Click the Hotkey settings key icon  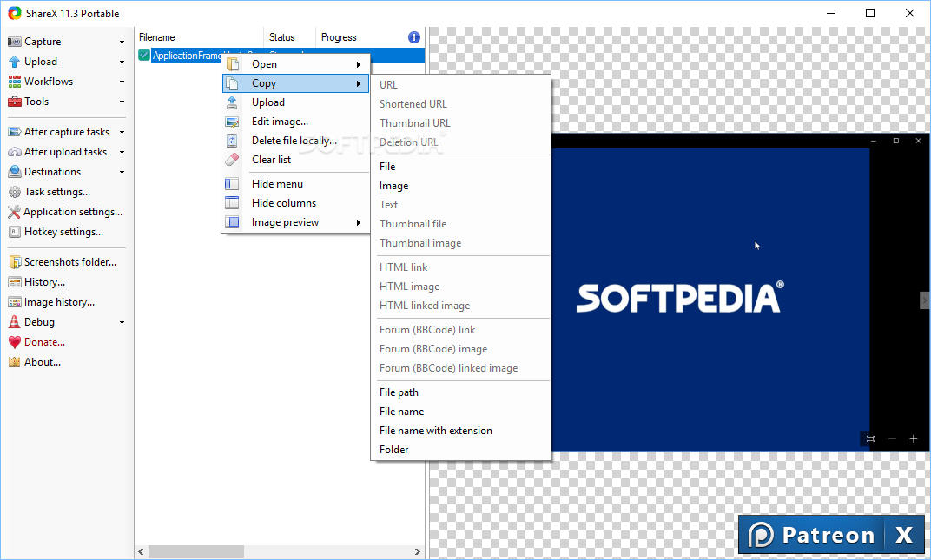14,232
